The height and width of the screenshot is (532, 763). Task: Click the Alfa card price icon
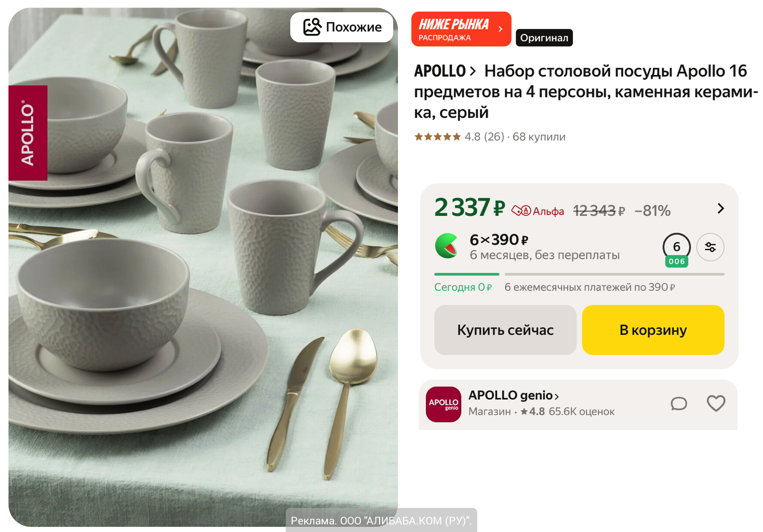[x=521, y=211]
